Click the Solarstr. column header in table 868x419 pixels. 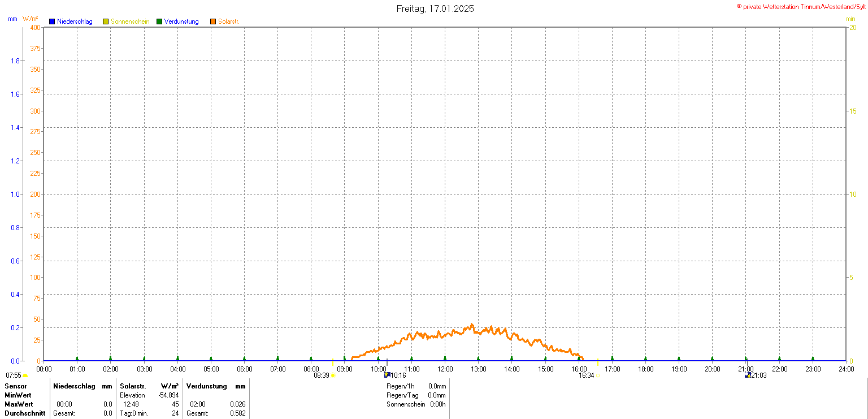pos(133,386)
